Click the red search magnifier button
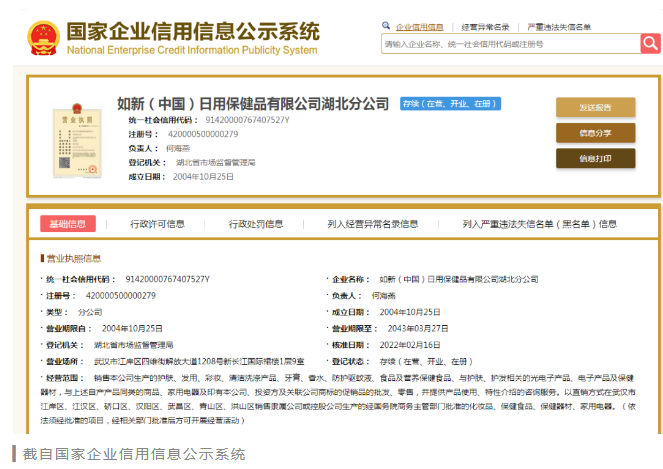Viewport: 663px width, 469px height. pyautogui.click(x=651, y=44)
